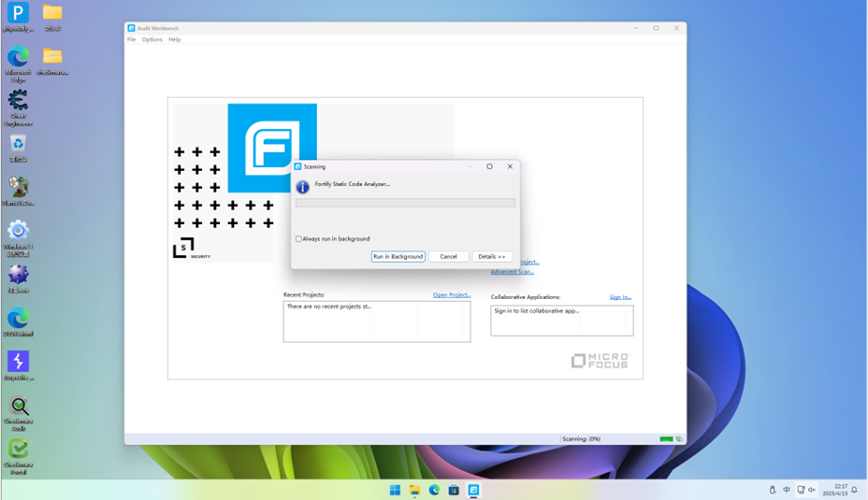Click status bar icon beside green indicator
The image size is (868, 500).
click(679, 439)
